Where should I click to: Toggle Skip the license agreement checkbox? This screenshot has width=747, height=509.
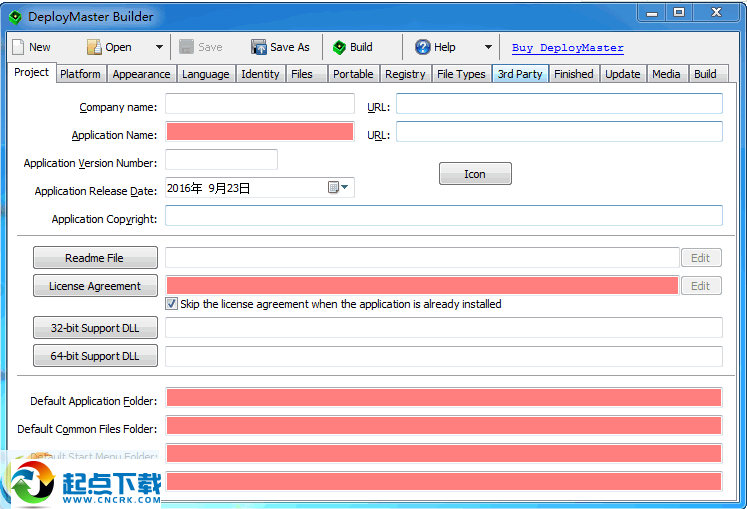[x=172, y=304]
